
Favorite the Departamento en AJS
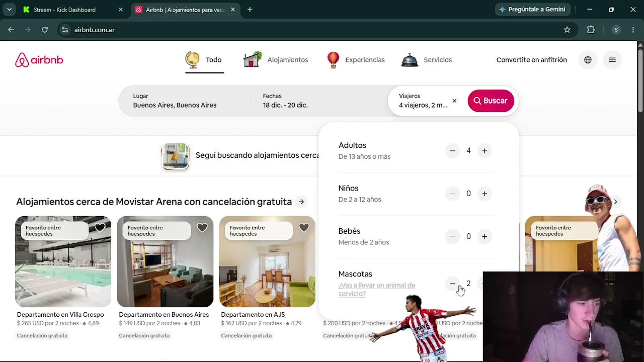coord(304,228)
